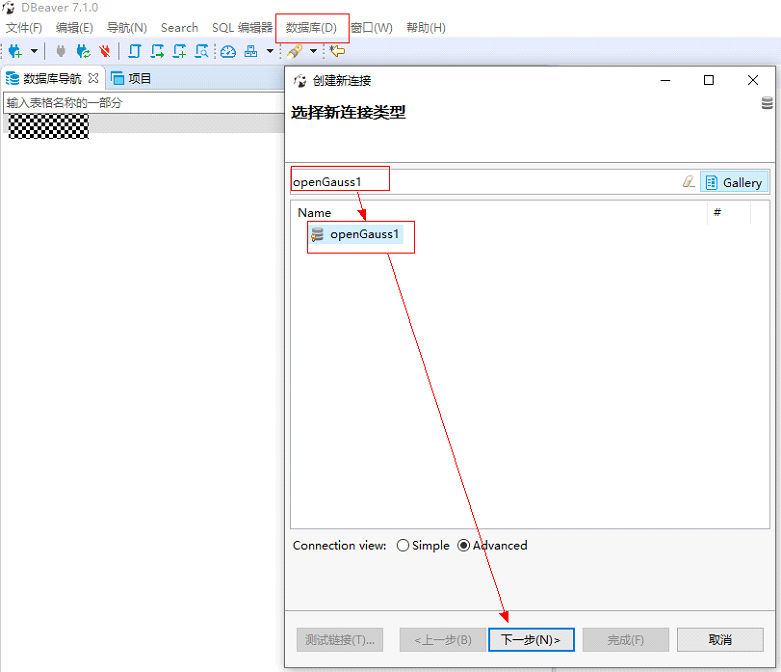Click the # column header

717,213
